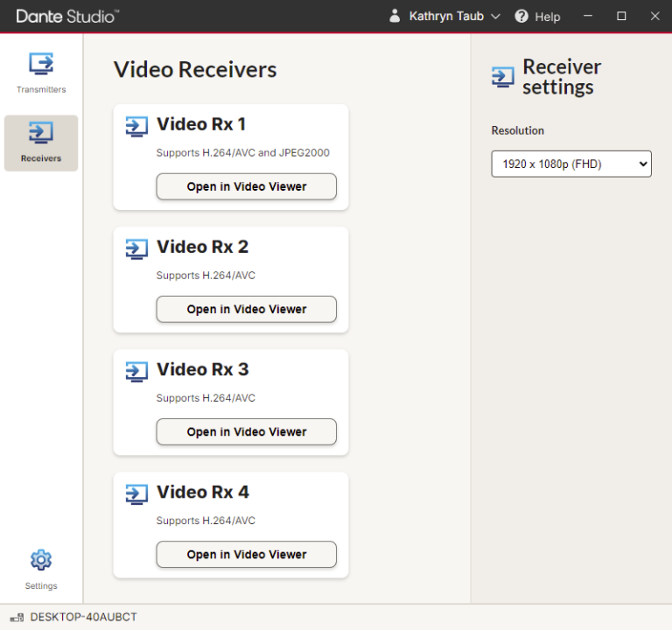Click the Help menu label
The height and width of the screenshot is (630, 672).
pyautogui.click(x=547, y=17)
